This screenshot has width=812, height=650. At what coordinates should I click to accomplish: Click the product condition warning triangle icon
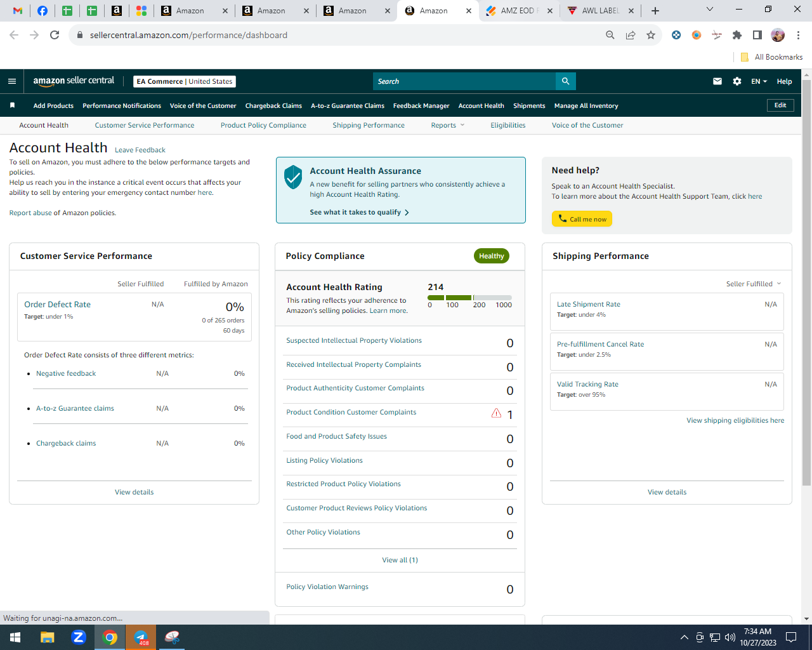[x=496, y=413]
